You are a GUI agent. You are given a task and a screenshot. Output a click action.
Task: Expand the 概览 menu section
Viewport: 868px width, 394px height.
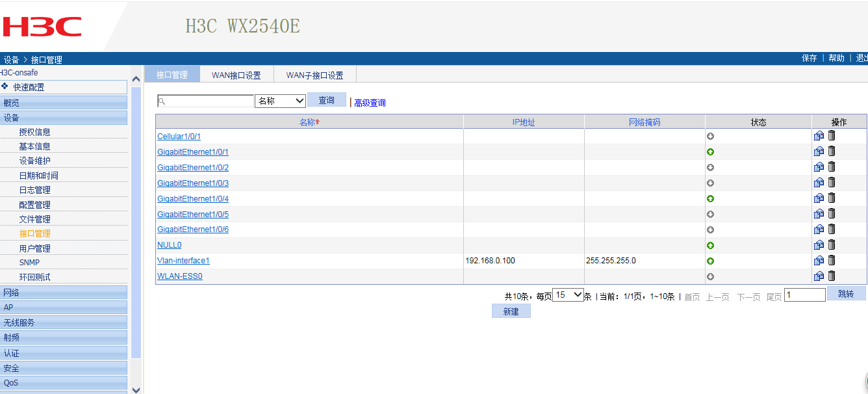64,103
